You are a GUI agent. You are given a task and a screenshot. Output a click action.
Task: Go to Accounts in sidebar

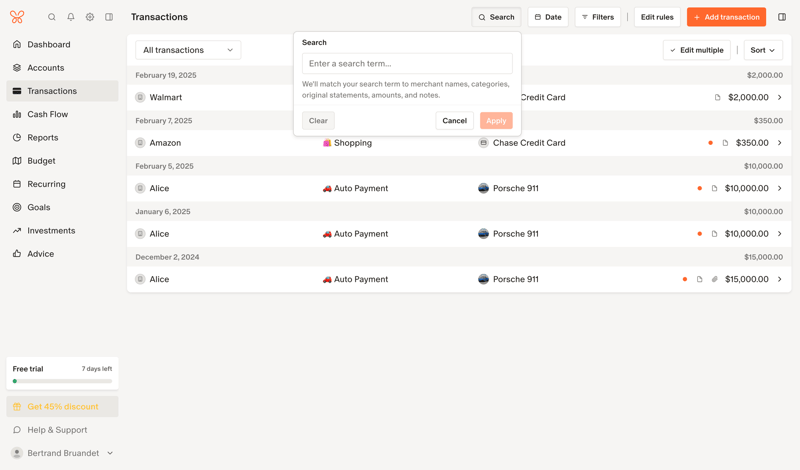(x=62, y=67)
